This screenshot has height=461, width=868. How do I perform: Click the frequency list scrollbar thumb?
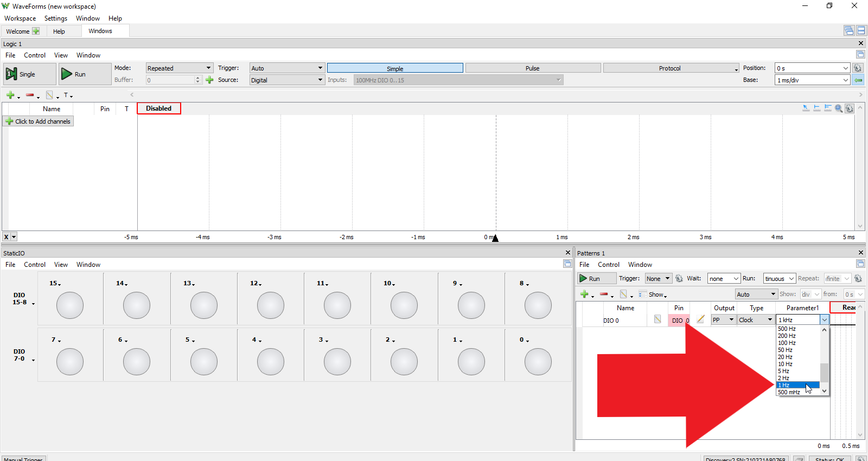pyautogui.click(x=824, y=373)
